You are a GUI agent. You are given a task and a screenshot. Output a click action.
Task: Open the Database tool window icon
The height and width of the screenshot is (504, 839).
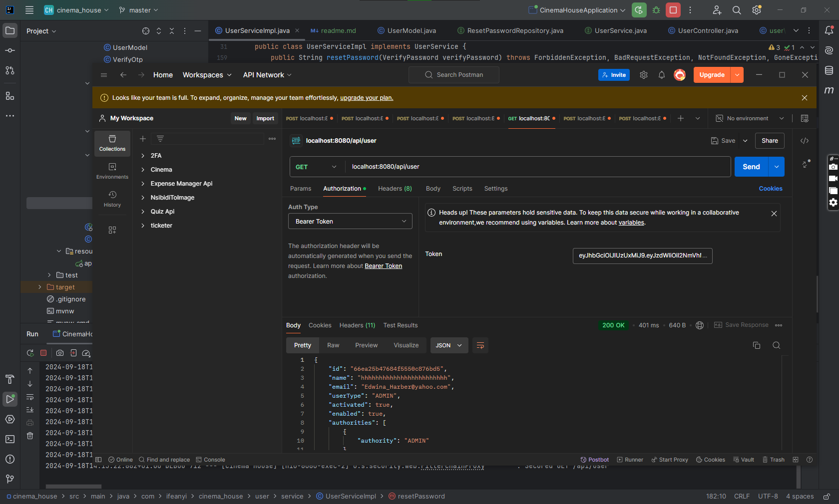coord(829,70)
